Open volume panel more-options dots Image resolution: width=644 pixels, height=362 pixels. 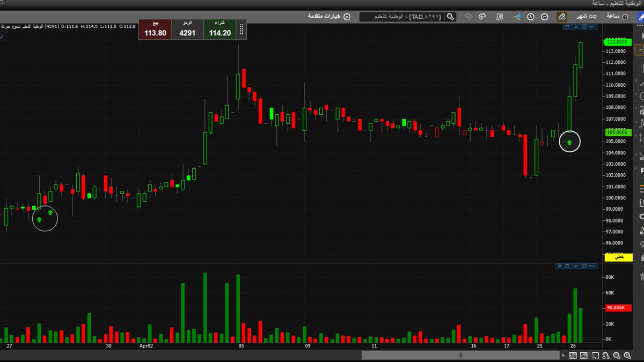click(592, 266)
